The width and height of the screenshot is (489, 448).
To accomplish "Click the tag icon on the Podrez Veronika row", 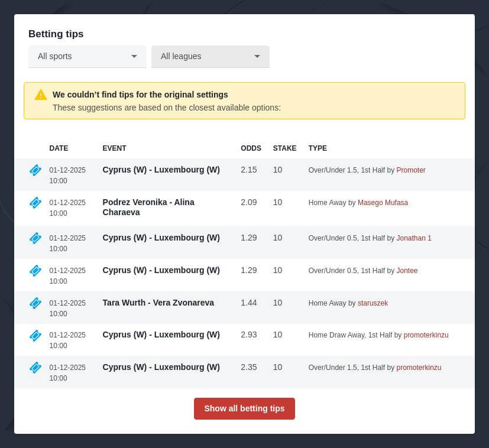I will click(35, 202).
